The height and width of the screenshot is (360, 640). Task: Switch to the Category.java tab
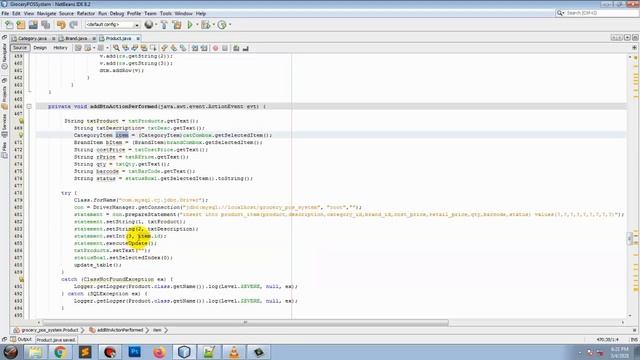point(32,38)
